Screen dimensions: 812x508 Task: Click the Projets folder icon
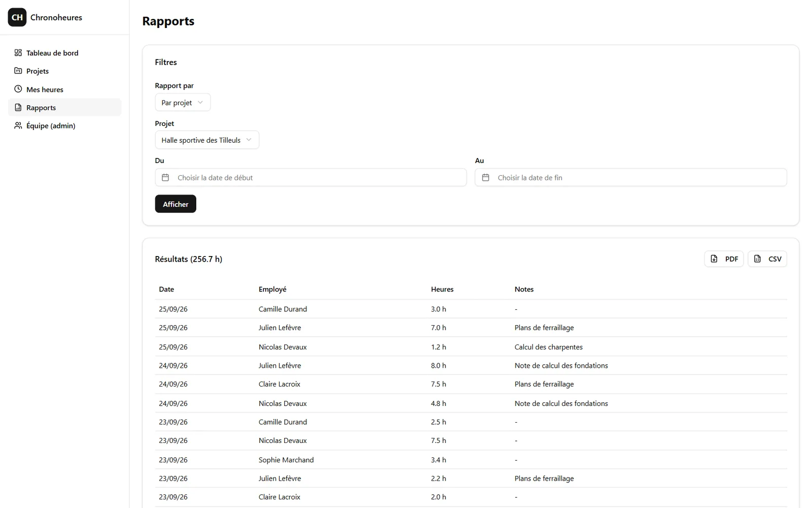[18, 71]
